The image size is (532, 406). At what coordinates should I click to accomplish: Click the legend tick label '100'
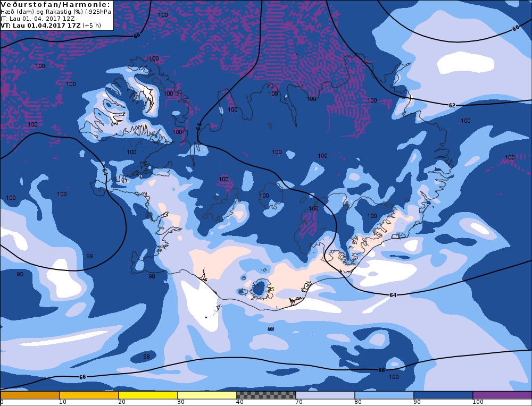click(x=478, y=402)
